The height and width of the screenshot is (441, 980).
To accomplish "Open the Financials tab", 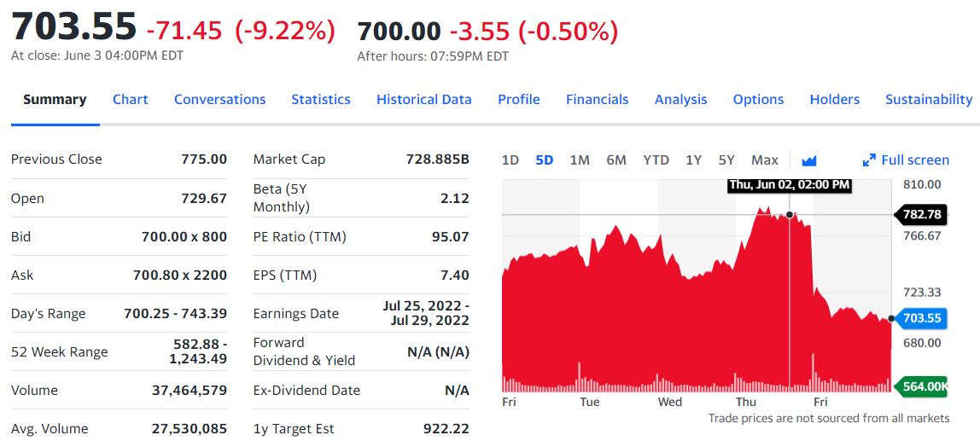I will click(597, 100).
